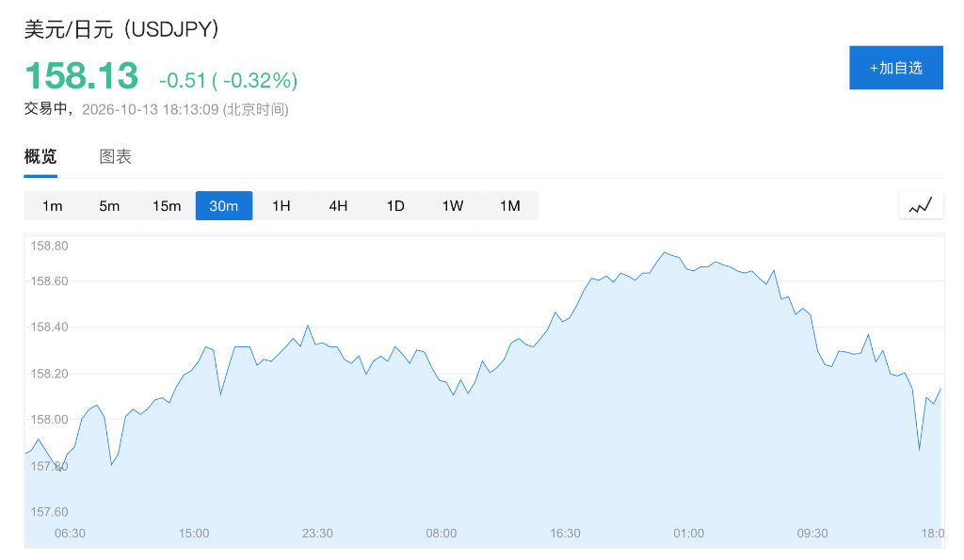Choose the 15m timeframe
This screenshot has height=560, width=964.
click(x=167, y=206)
